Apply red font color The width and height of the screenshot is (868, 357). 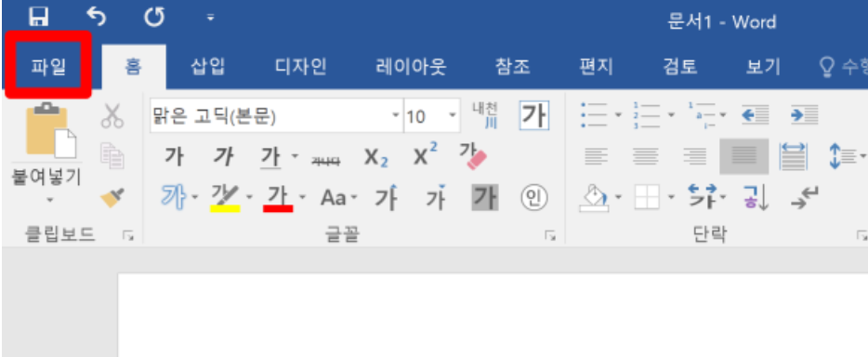point(278,198)
